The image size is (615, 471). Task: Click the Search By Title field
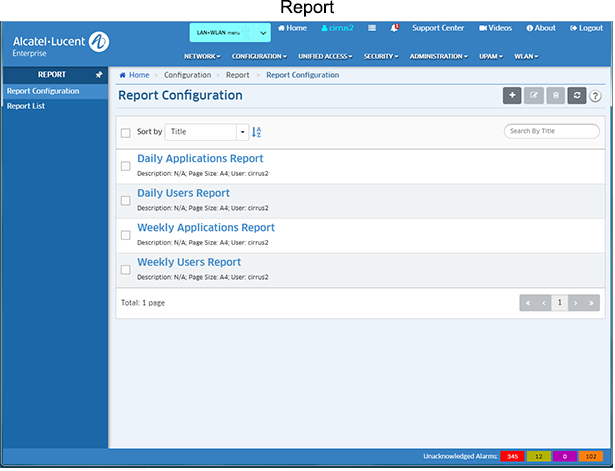pyautogui.click(x=552, y=131)
